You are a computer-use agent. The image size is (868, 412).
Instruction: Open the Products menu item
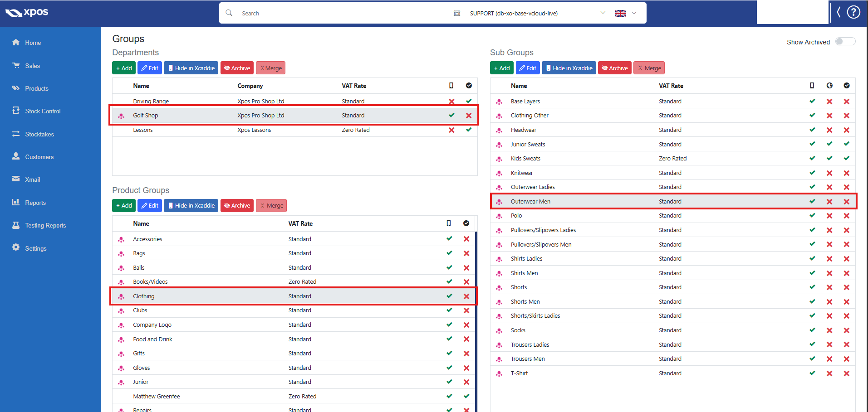pyautogui.click(x=37, y=88)
